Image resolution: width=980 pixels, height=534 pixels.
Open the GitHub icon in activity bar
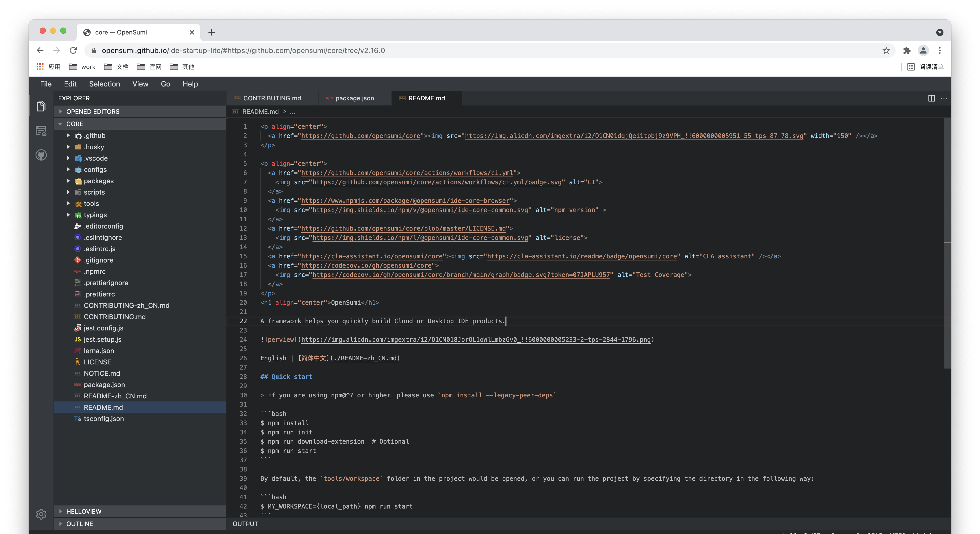[x=41, y=155]
